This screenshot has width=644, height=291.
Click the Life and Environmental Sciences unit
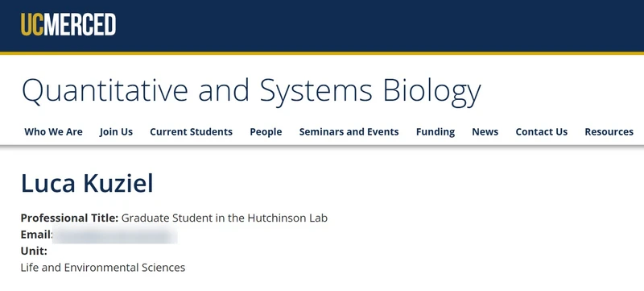click(x=103, y=268)
